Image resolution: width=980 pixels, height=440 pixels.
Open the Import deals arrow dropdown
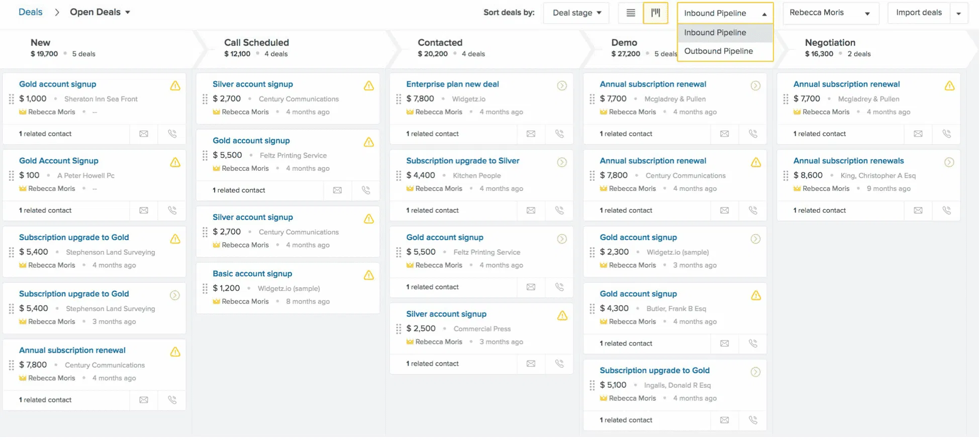pyautogui.click(x=958, y=14)
